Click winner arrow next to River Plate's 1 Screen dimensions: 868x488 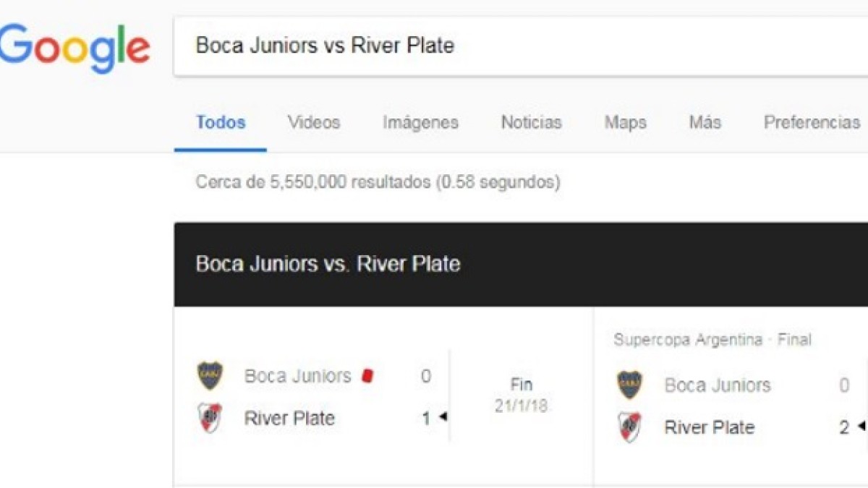[x=443, y=417]
